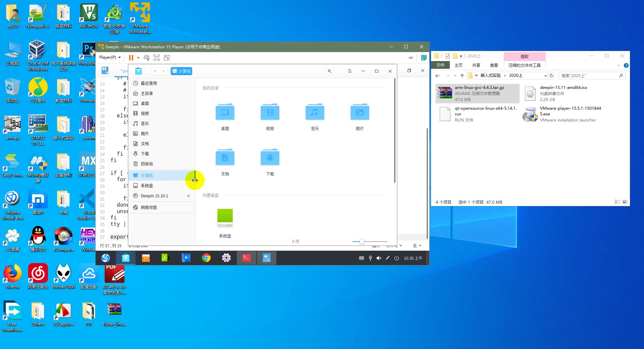Toggle VMware Unity mode icon
This screenshot has height=349, width=644.
[x=167, y=58]
